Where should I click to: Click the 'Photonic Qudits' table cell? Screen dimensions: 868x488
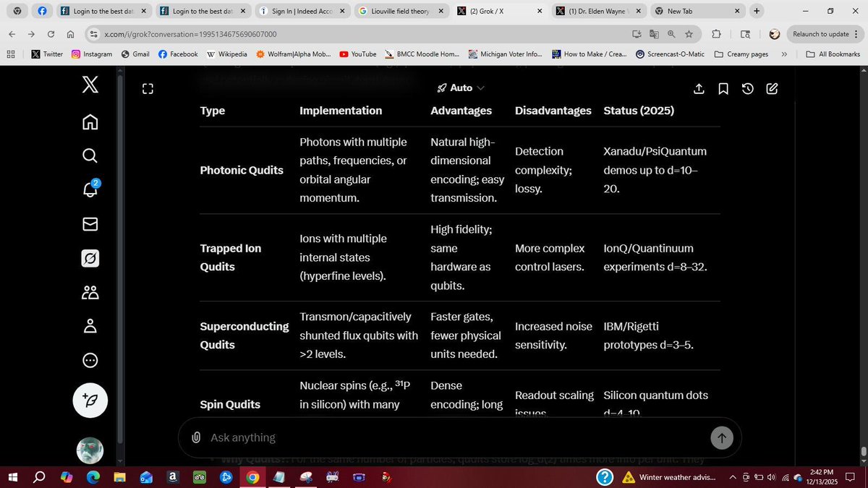pos(242,171)
